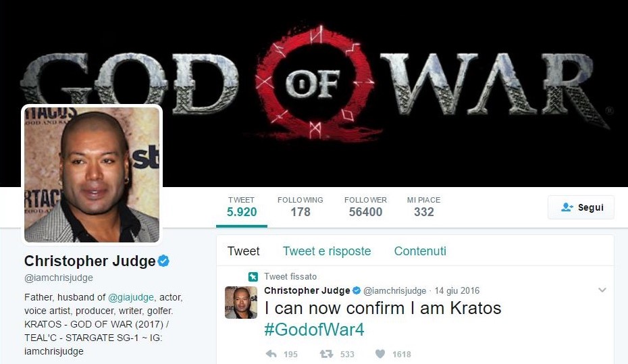Click verified badge beside profile name Christopher Judge
Viewport: 628px width, 364px height.
point(163,261)
